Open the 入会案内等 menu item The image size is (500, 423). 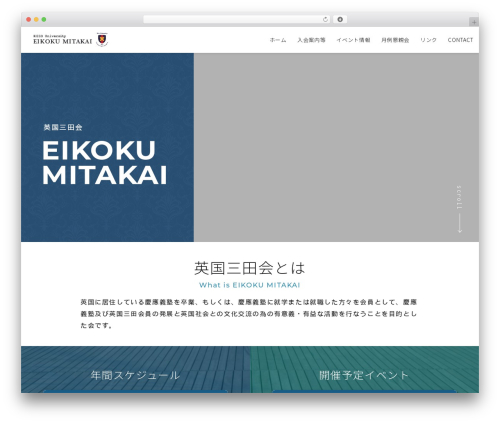click(311, 40)
